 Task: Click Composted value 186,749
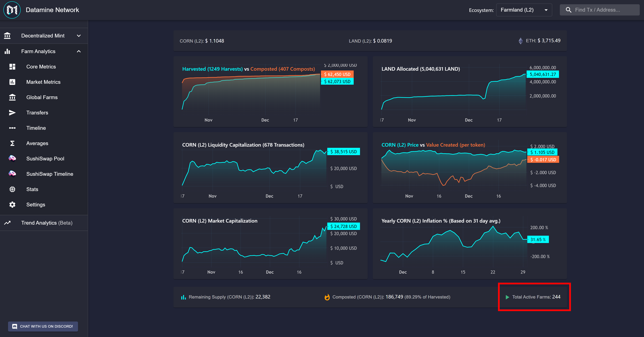click(x=394, y=297)
